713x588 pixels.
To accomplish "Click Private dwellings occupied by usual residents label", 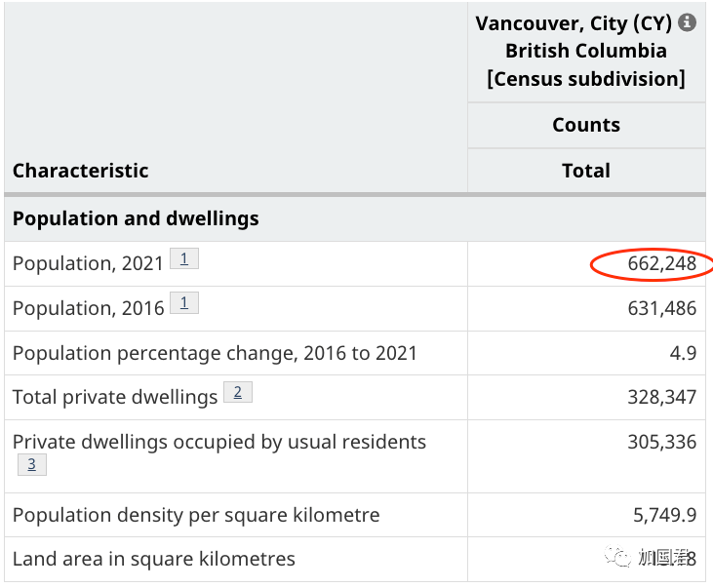I will pyautogui.click(x=219, y=442).
